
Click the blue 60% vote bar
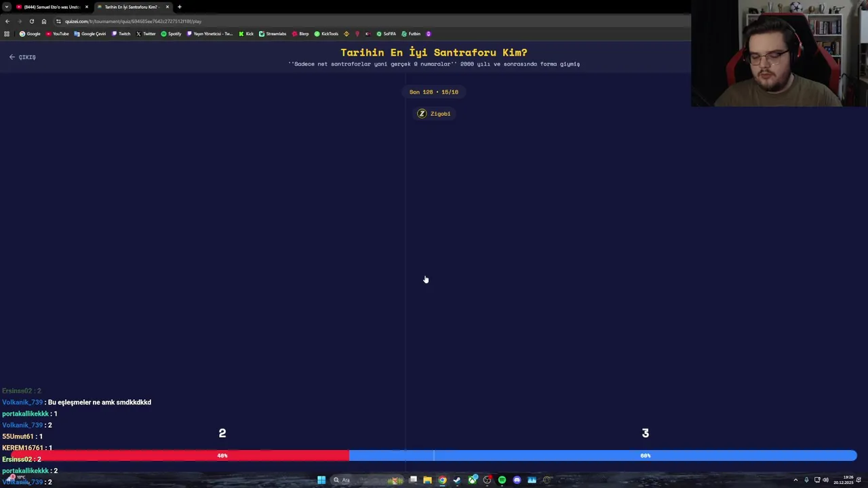(603, 455)
